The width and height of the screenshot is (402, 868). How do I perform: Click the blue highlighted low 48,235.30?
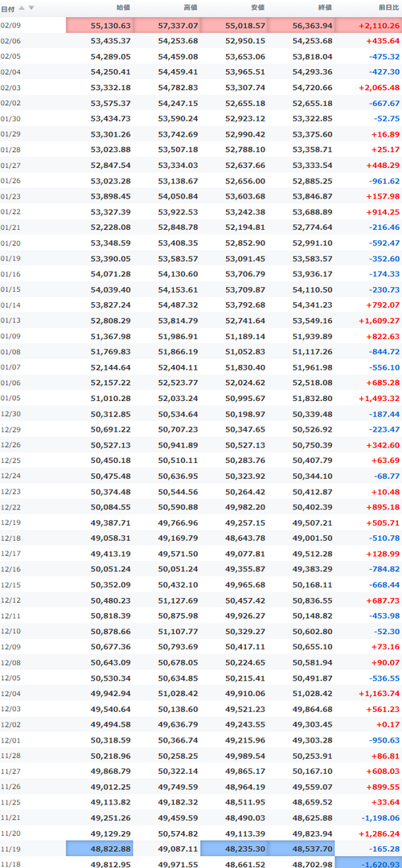point(234,848)
